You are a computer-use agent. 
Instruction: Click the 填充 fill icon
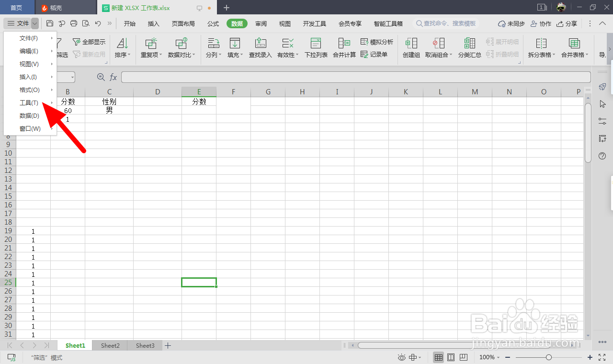pos(235,43)
